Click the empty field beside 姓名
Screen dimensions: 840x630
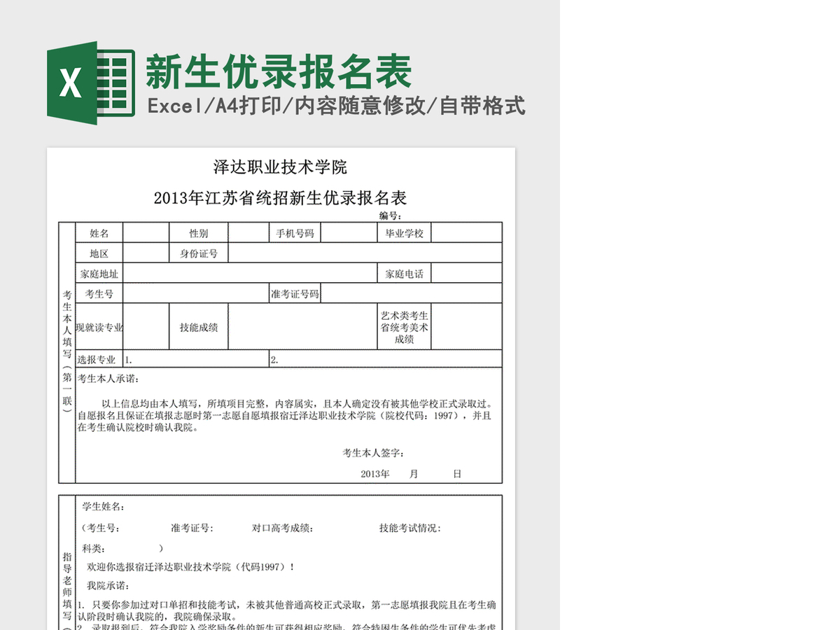[146, 233]
